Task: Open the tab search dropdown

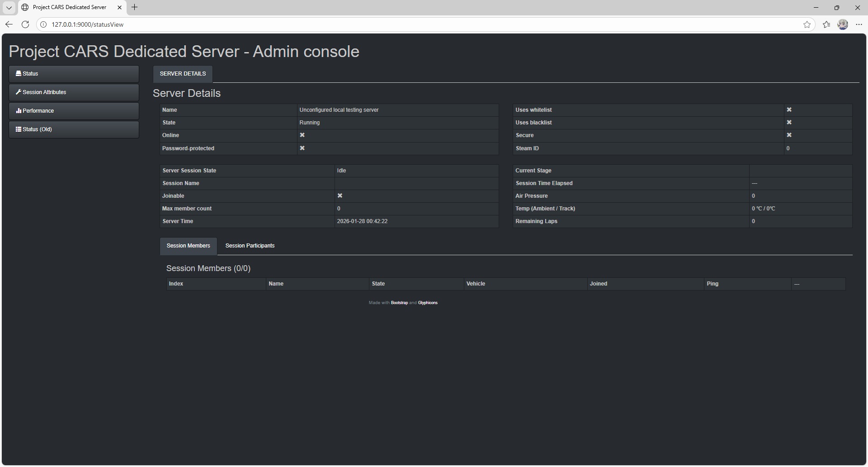Action: point(9,7)
